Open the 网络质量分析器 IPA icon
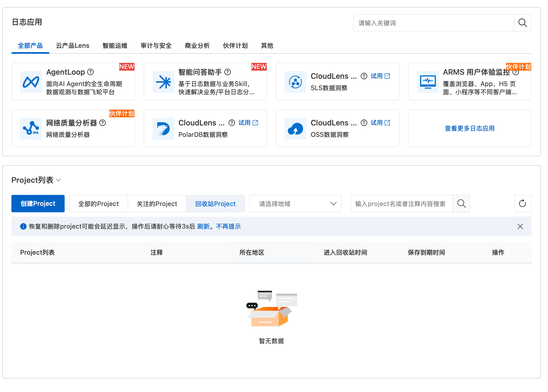The image size is (548, 392). point(31,128)
